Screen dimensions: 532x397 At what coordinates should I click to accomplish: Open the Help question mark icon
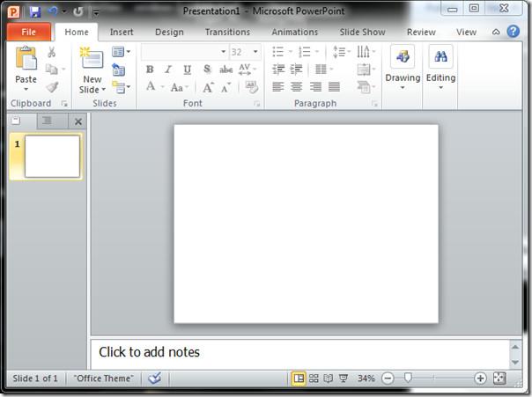(513, 32)
